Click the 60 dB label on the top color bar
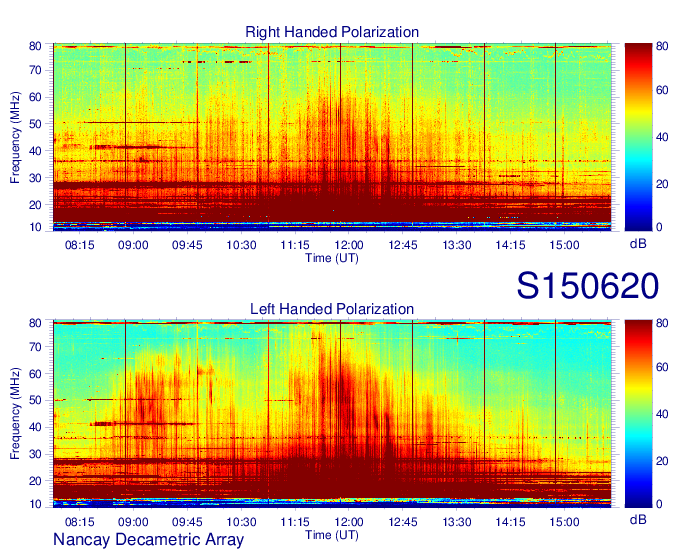 coord(662,90)
